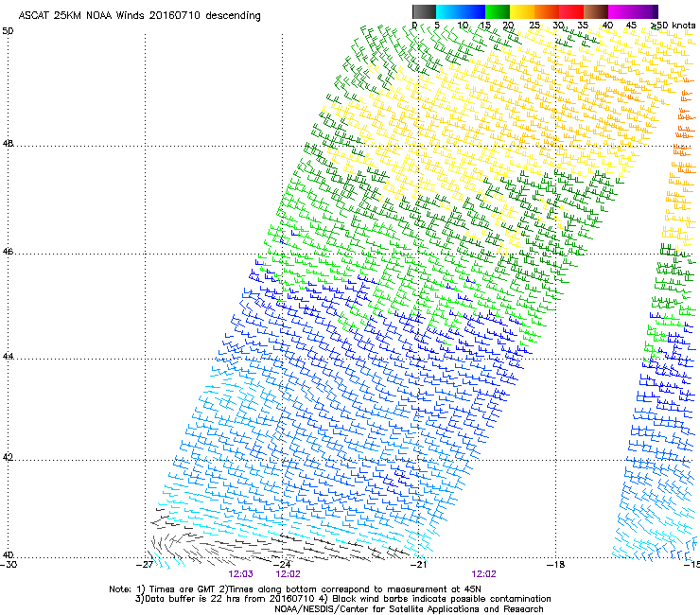Click the longitude label '-30'

coord(9,565)
